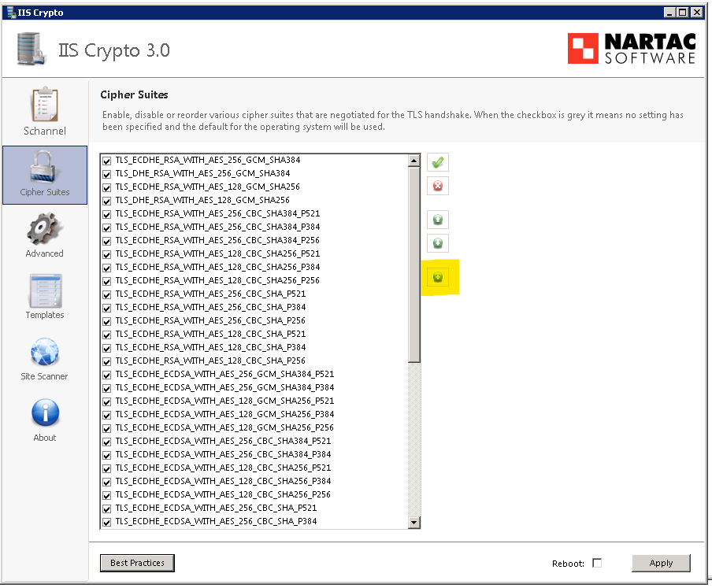Viewport: 712px width, 588px height.
Task: Click the Cipher Suites heading text
Action: (x=134, y=94)
